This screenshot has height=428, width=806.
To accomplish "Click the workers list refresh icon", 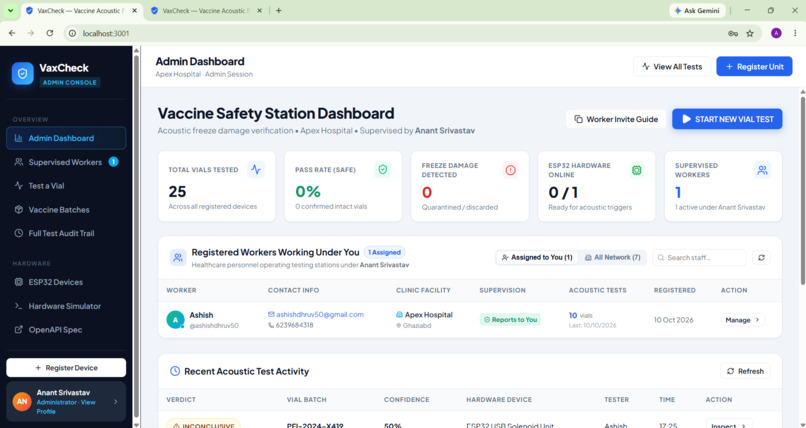I will 761,257.
